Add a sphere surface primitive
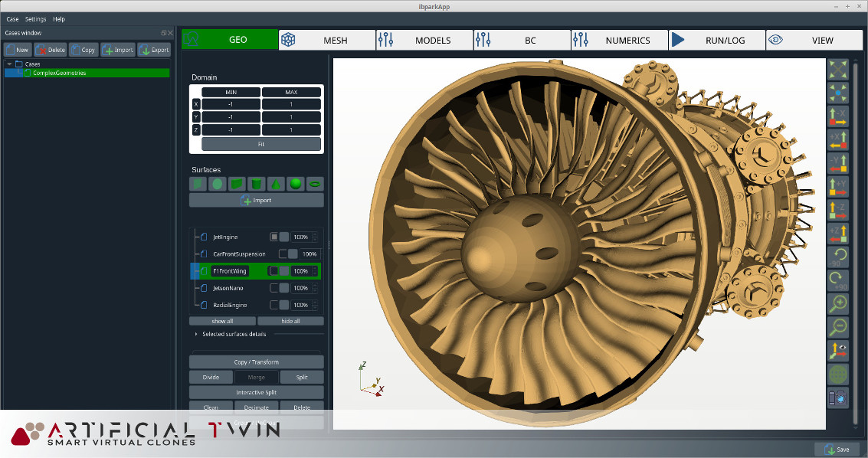 [x=296, y=184]
